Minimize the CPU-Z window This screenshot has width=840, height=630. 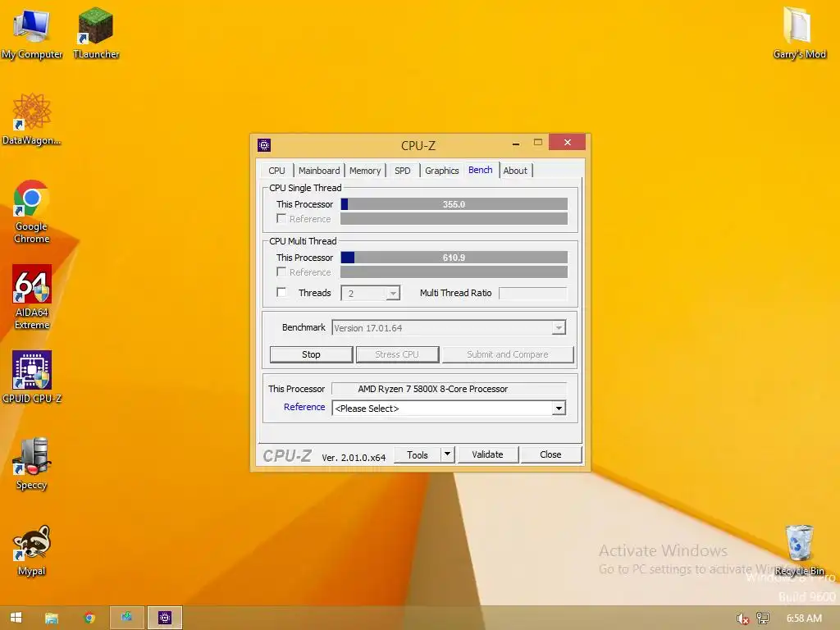click(x=515, y=143)
